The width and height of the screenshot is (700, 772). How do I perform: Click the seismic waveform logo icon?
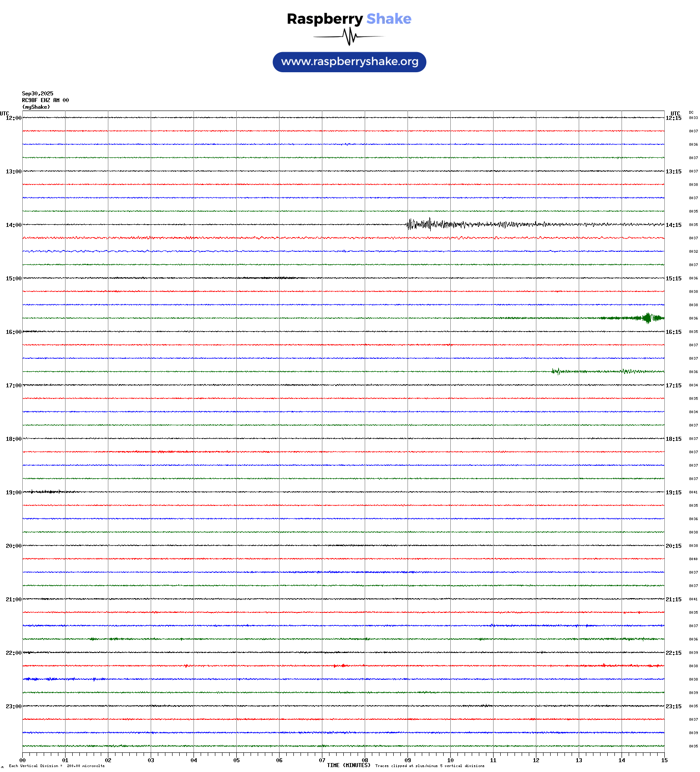(x=349, y=37)
